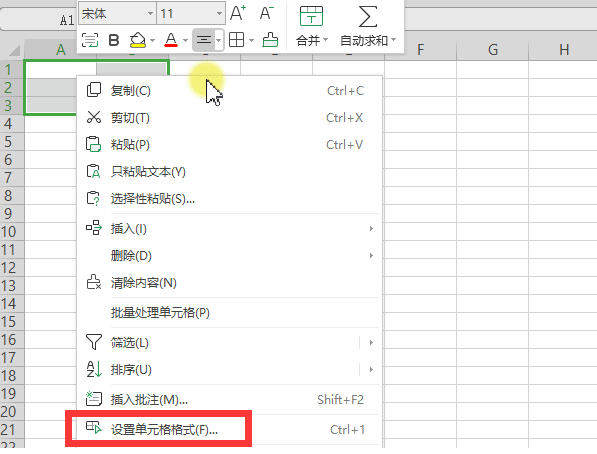
Task: Click the center alignment icon
Action: click(204, 40)
